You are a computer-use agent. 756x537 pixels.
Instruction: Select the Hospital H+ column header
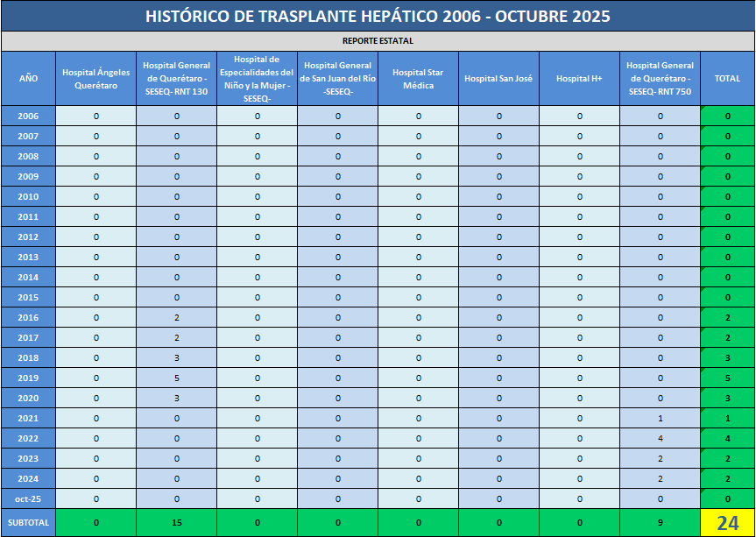(579, 78)
